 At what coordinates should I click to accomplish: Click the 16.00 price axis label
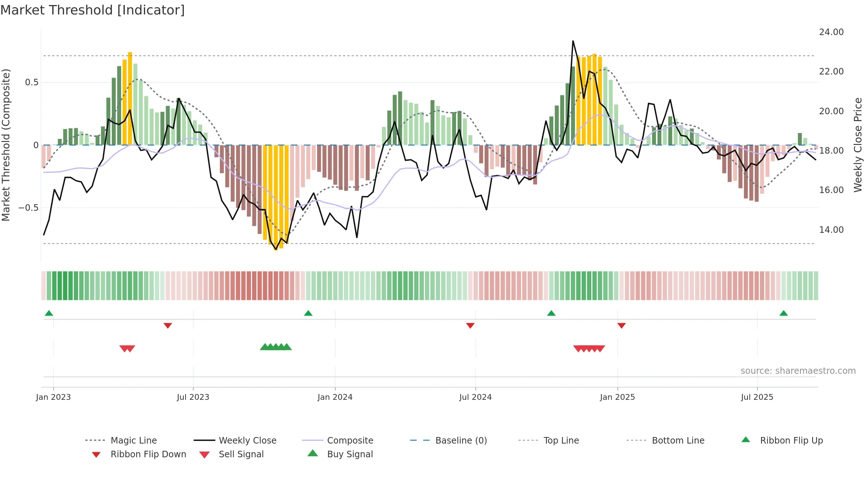point(831,190)
